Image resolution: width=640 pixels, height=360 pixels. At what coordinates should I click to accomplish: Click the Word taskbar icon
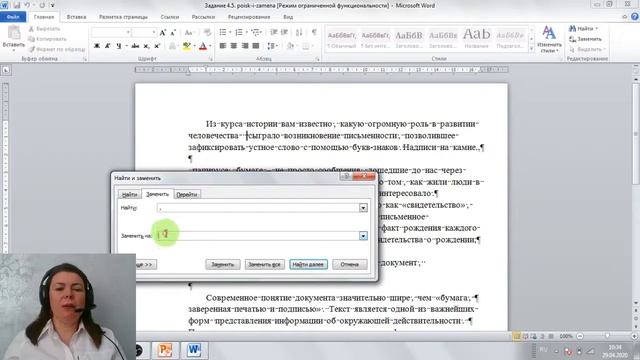coord(194,350)
